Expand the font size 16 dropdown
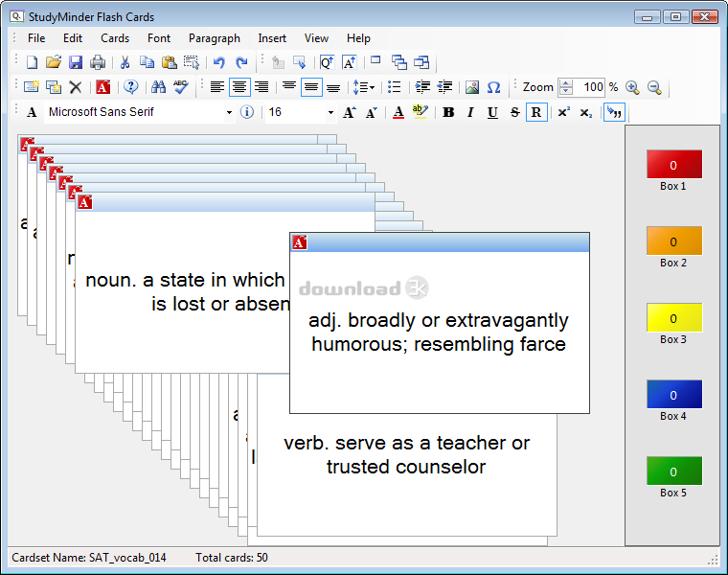The image size is (728, 575). click(330, 112)
